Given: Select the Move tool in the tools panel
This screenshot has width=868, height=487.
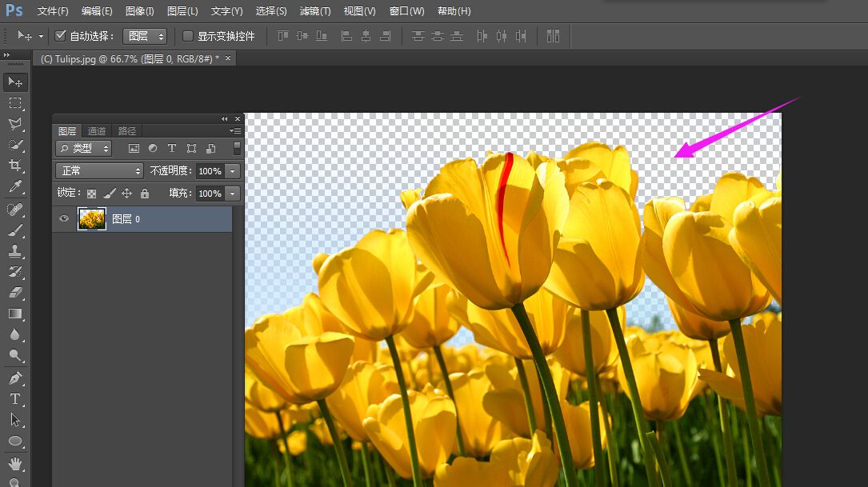Looking at the screenshot, I should [15, 82].
